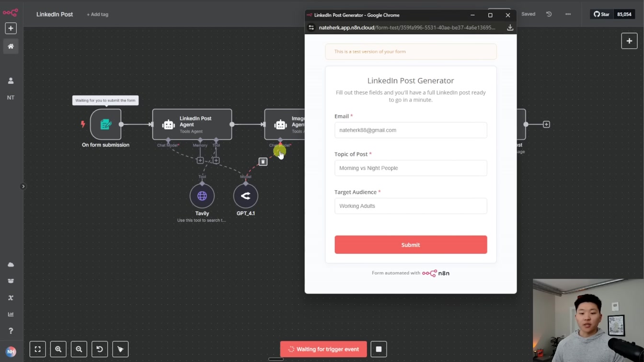Viewport: 644px width, 362px height.
Task: Delete the connection with the trash icon
Action: pyautogui.click(x=263, y=162)
